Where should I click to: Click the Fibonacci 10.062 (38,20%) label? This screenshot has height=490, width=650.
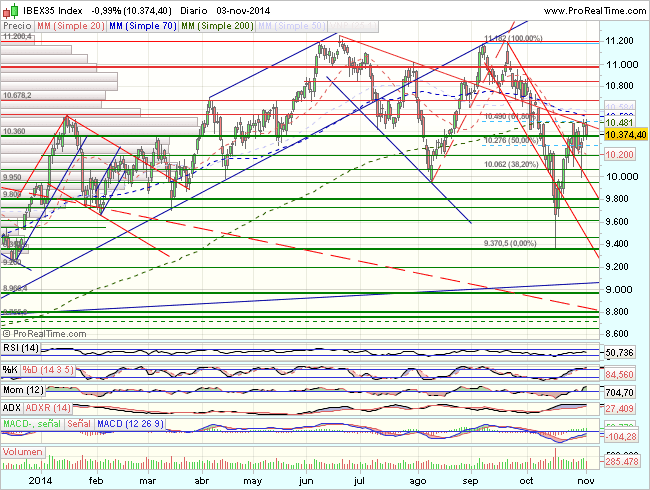[x=511, y=165]
